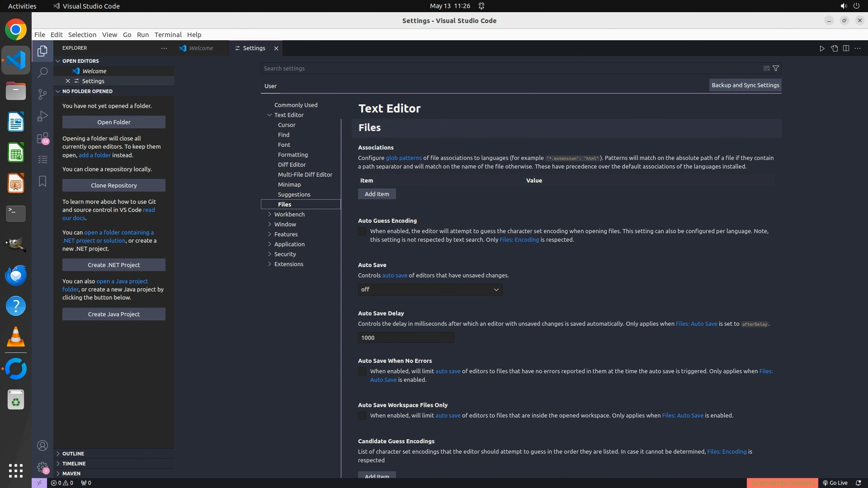Image resolution: width=868 pixels, height=488 pixels.
Task: Click the split editor right icon
Action: [x=846, y=48]
